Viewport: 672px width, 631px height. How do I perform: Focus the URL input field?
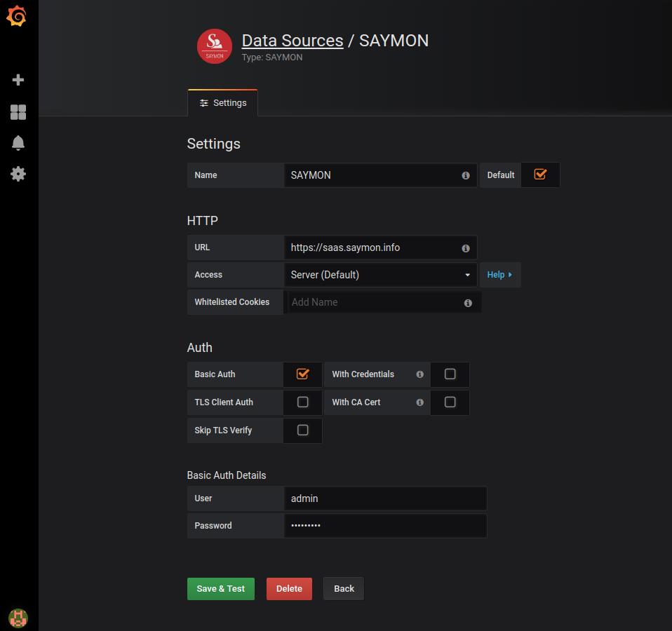pyautogui.click(x=381, y=247)
